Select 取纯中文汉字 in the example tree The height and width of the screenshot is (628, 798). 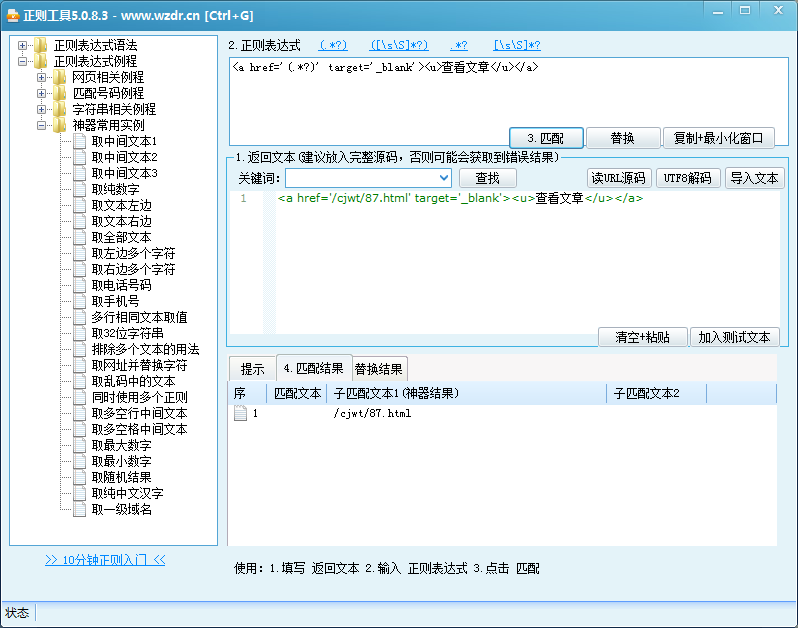[x=127, y=493]
